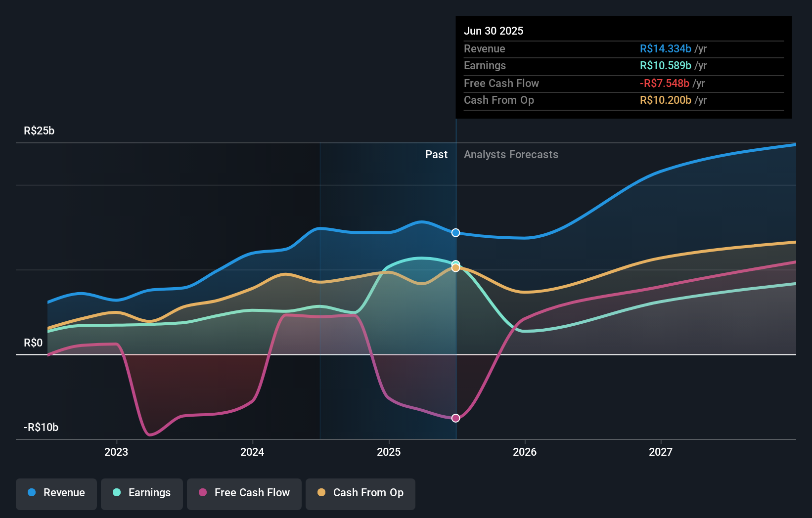Switch to the Past section of the chart
The image size is (812, 518).
tap(436, 154)
